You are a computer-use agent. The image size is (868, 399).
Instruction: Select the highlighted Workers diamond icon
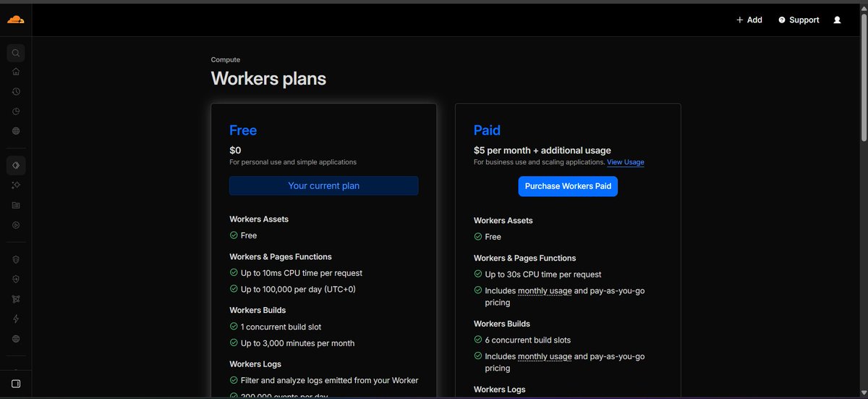click(x=16, y=166)
